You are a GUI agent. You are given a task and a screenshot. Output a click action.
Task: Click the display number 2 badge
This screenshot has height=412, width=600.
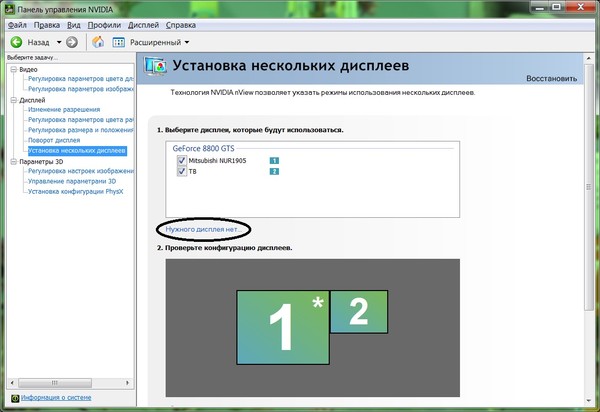[274, 171]
